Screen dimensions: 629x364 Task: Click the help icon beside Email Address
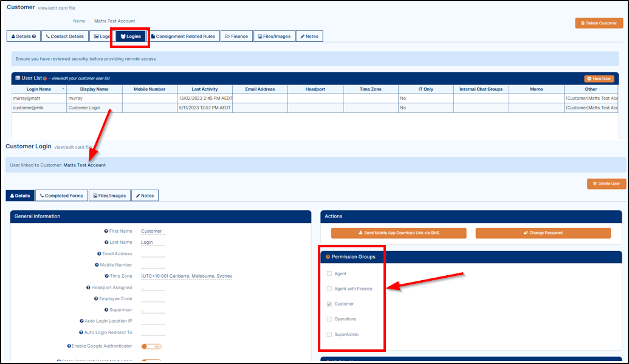click(x=98, y=253)
